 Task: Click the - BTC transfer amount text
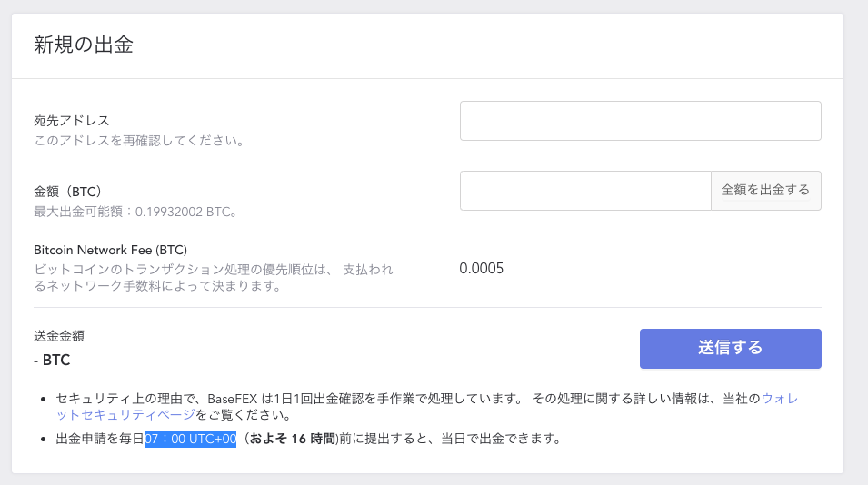52,360
